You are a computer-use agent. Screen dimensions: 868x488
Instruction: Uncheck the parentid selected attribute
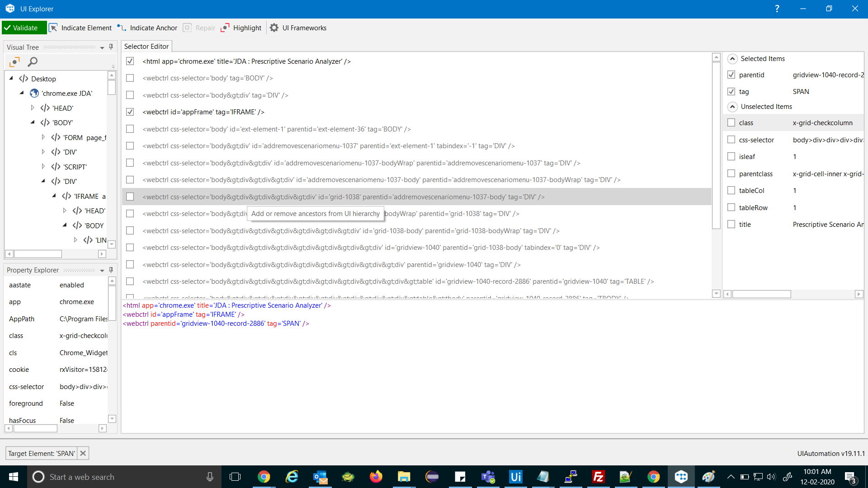click(731, 75)
